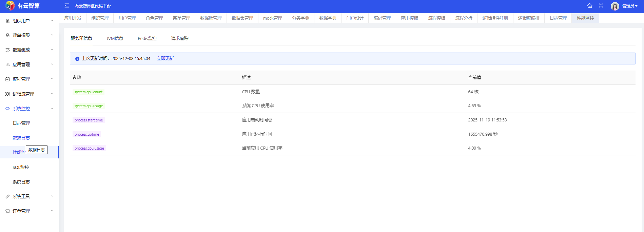
Task: Click the 立即更新 link
Action: tap(165, 59)
